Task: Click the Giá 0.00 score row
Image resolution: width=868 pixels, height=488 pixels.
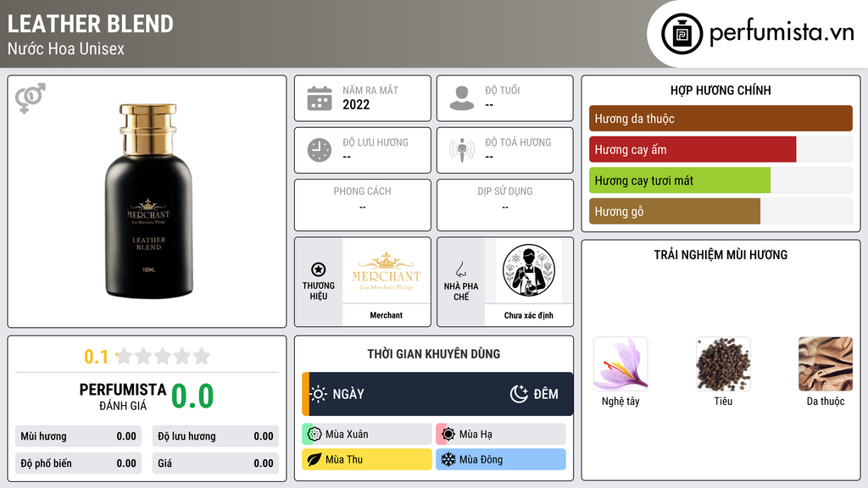Action: [215, 463]
